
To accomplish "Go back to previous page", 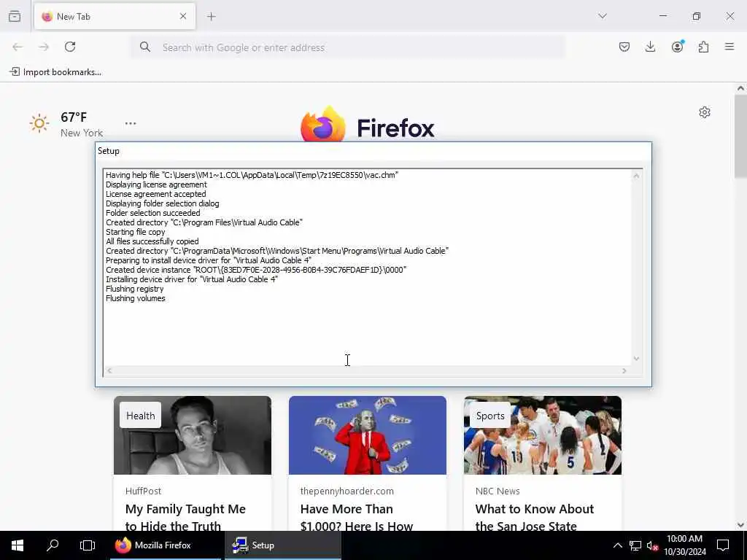I will click(18, 47).
